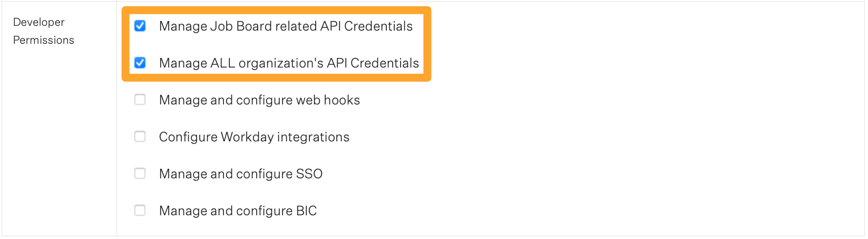Click the 'Manage Job Board related API Credentials' label

point(286,26)
